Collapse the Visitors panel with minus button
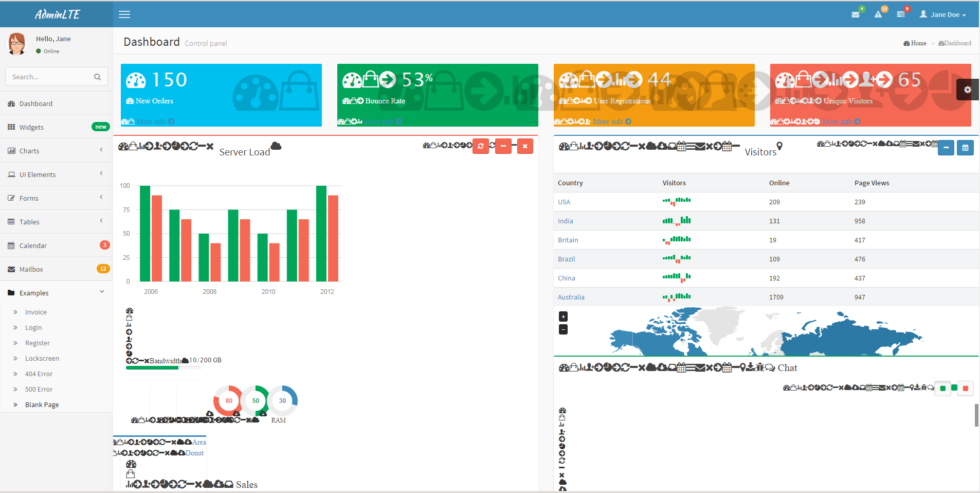This screenshot has width=980, height=493. (x=946, y=148)
